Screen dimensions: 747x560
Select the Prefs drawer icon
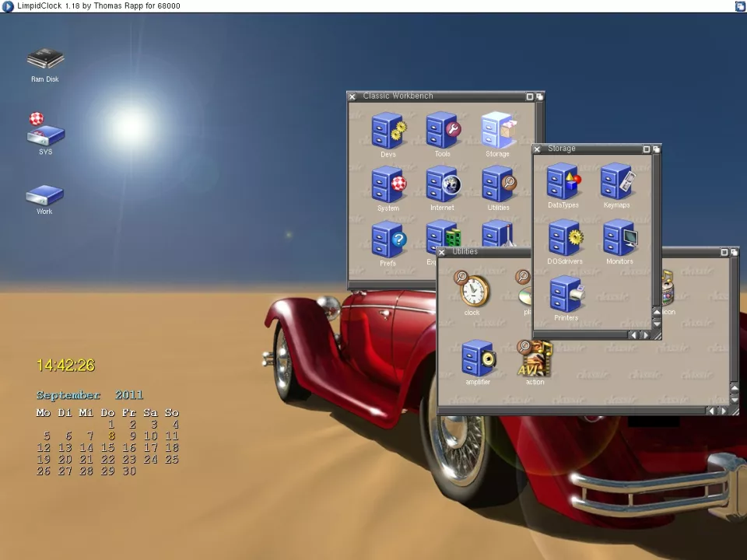coord(388,240)
